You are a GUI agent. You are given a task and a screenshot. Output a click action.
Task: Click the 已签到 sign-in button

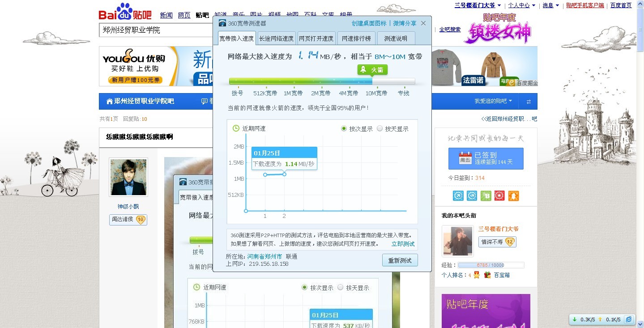(x=486, y=158)
